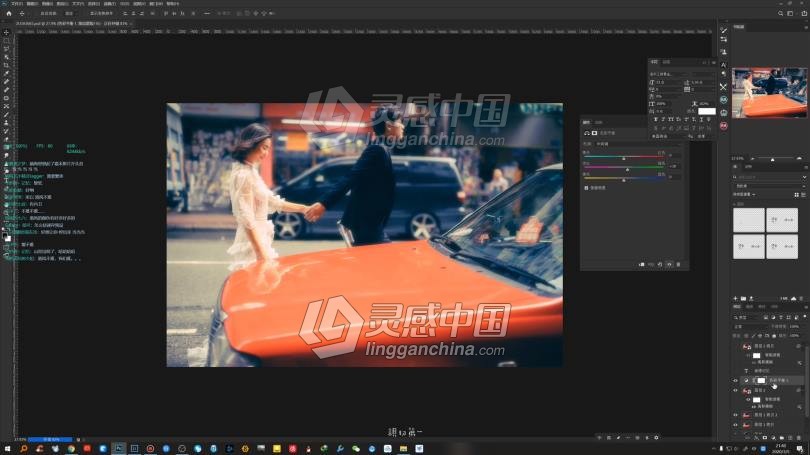Open the Help menu at the end of the menu bar
Viewport: 810px width, 455px height.
pos(173,4)
